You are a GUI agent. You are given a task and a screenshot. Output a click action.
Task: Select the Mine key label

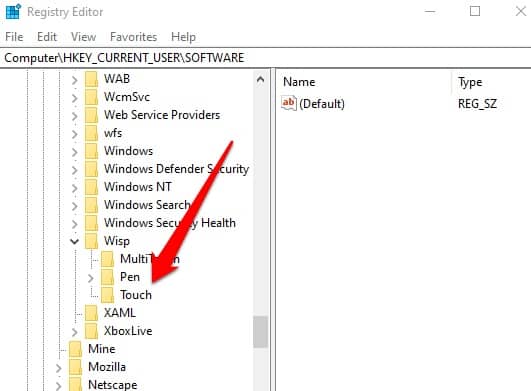(x=102, y=349)
